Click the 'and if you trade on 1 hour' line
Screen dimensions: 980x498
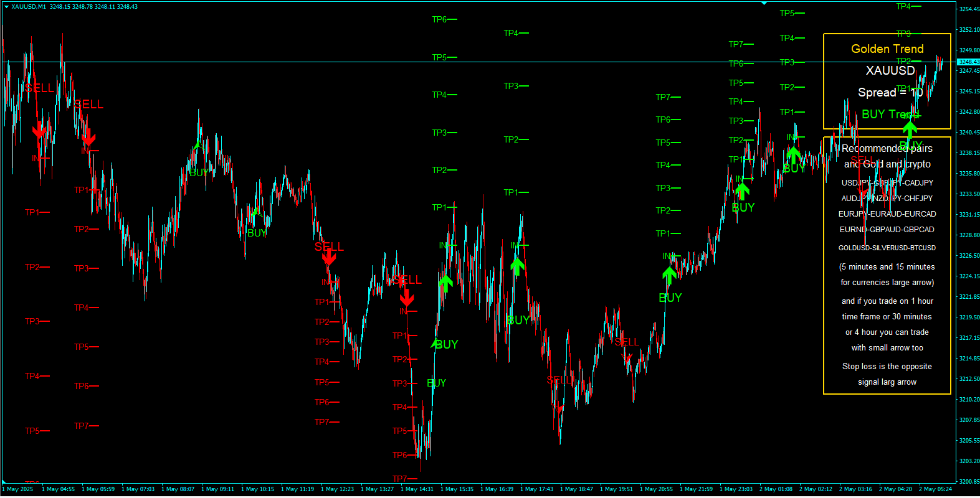[x=887, y=301]
